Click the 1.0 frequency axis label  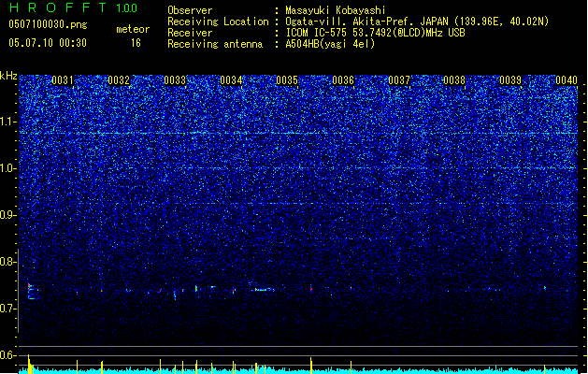click(x=7, y=168)
